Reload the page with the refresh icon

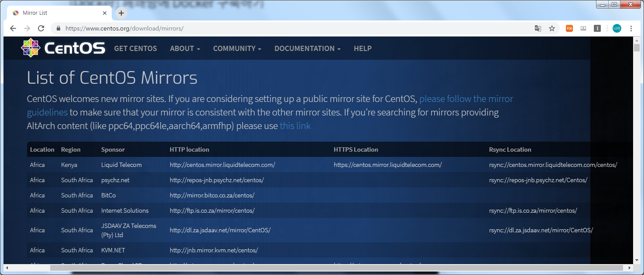click(41, 28)
